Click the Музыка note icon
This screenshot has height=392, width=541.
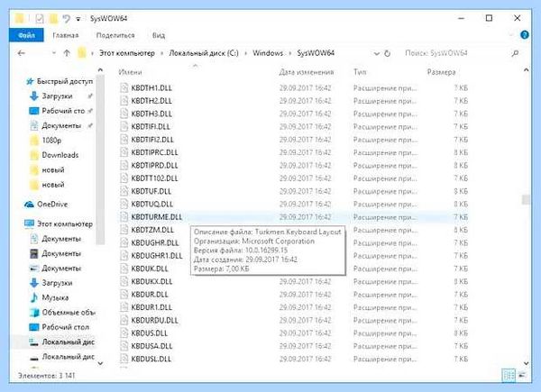[34, 297]
